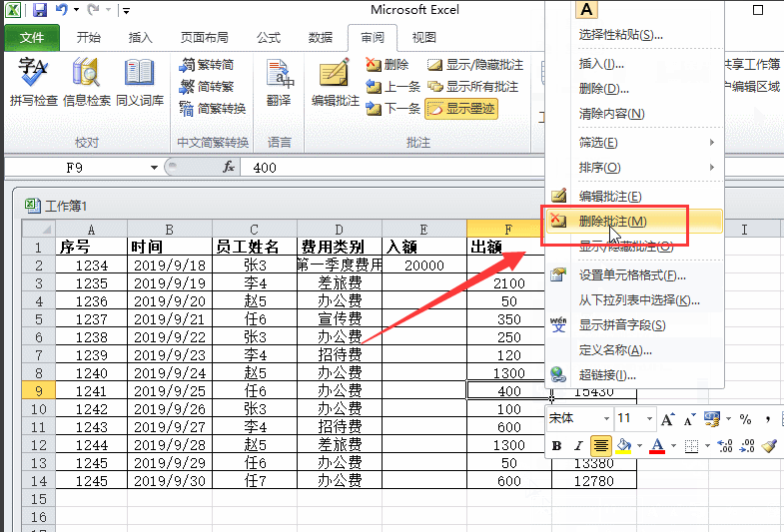Click the formula bar containing 400

[x=392, y=168]
